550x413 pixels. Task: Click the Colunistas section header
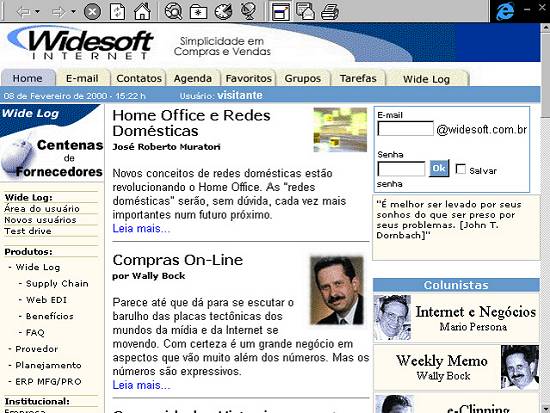456,285
